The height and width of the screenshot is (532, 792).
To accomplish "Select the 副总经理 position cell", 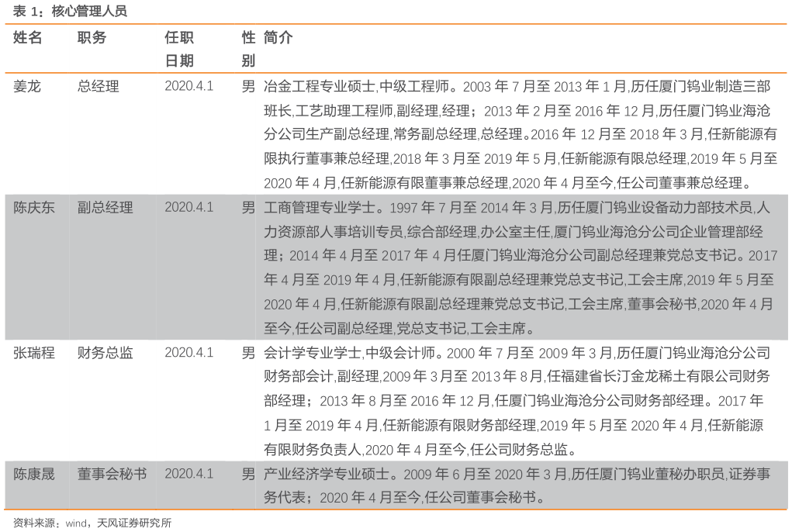I will point(105,207).
